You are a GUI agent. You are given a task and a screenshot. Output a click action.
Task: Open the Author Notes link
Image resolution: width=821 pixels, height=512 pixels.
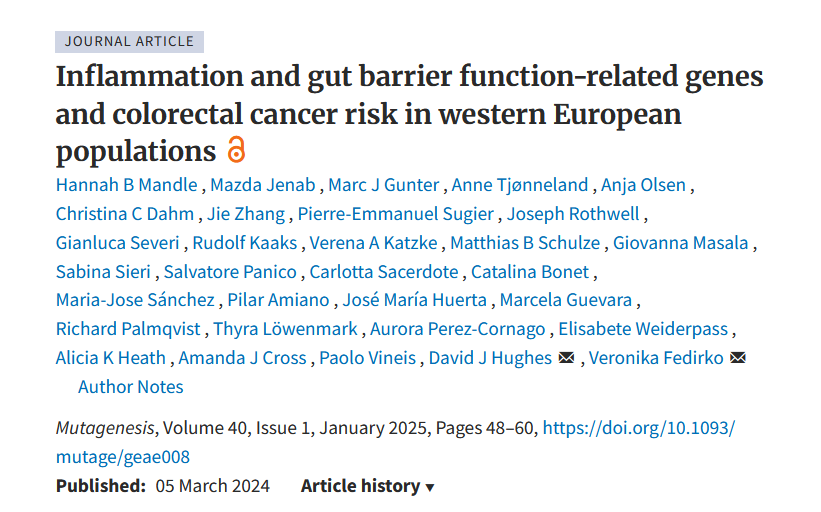[131, 386]
